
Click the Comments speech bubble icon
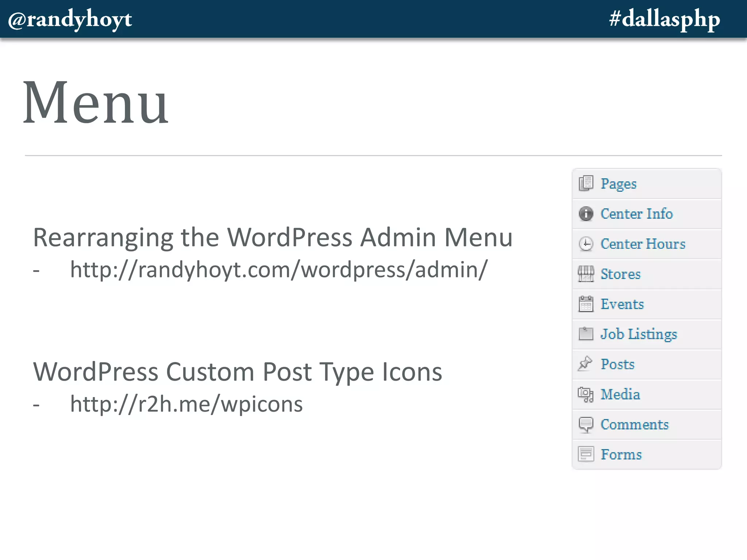[586, 425]
